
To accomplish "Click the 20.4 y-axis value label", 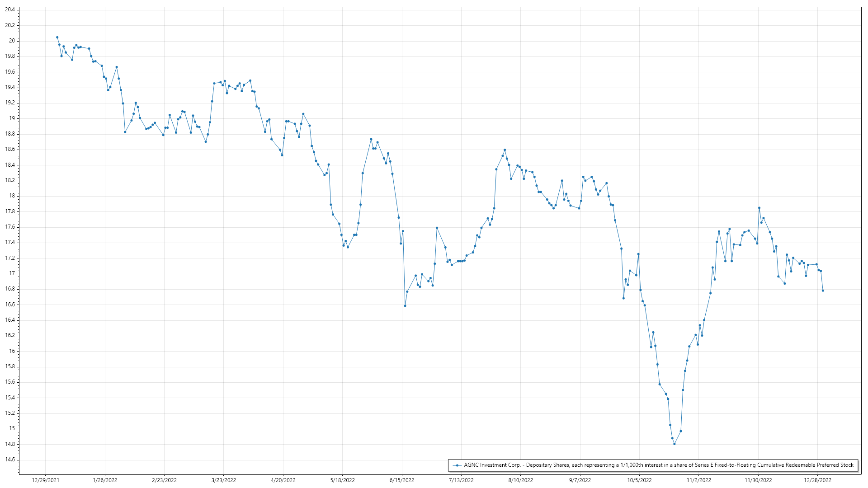I will point(10,9).
